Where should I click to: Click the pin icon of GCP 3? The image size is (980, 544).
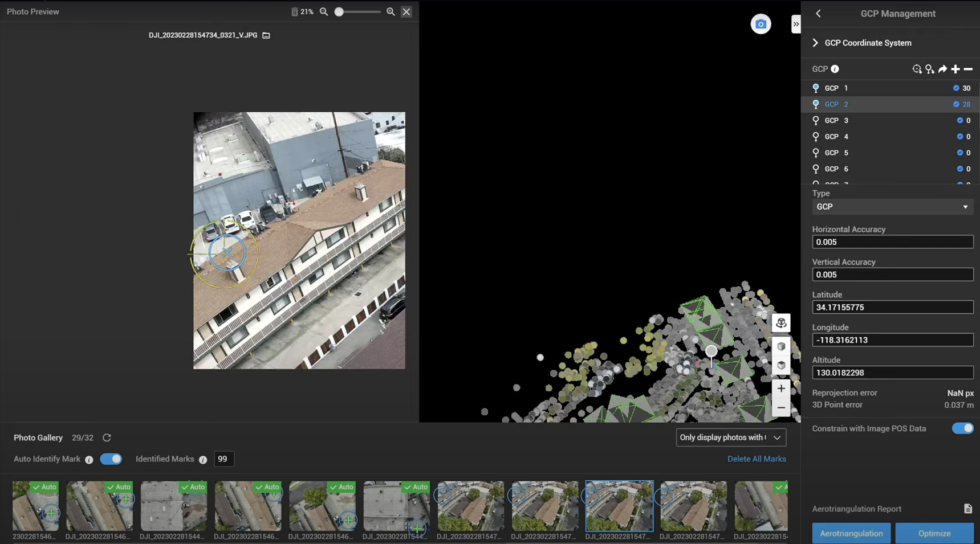[816, 121]
